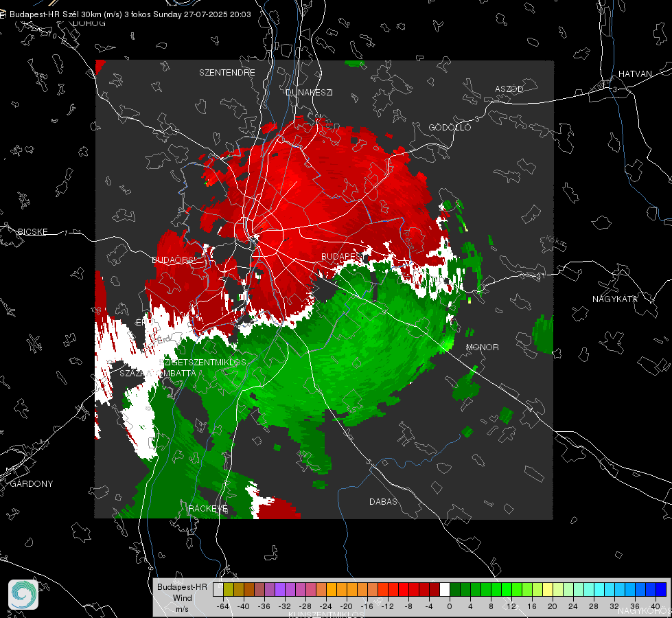Click the HATVAN town label
Screen dimensions: 672x618
pyautogui.click(x=635, y=73)
